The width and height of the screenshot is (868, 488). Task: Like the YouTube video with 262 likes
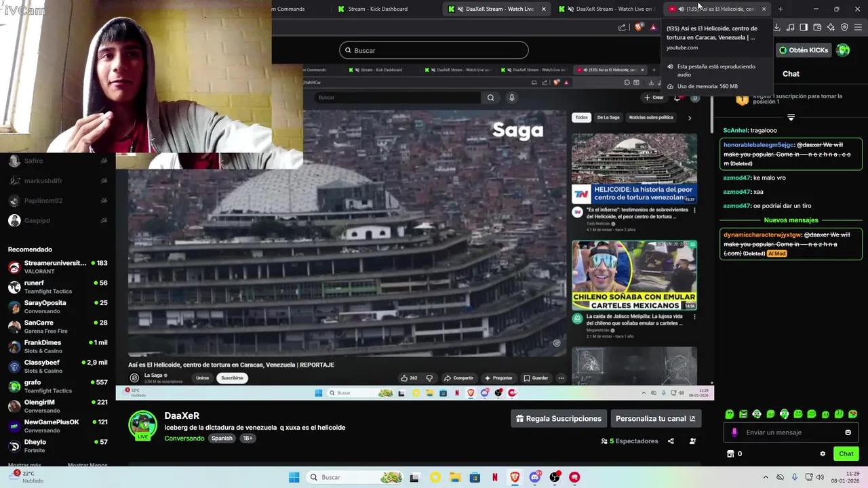[x=409, y=378]
